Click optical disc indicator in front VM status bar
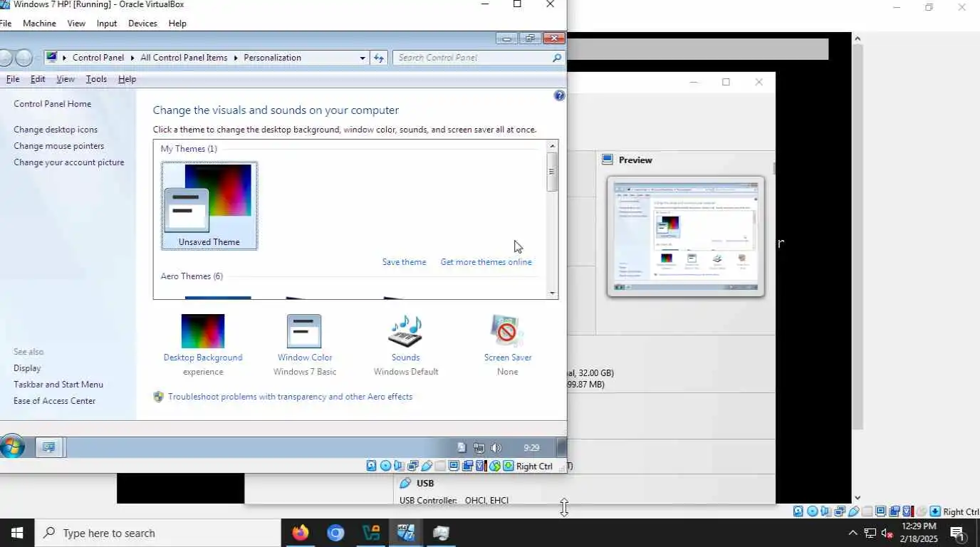This screenshot has height=547, width=980. [385, 466]
